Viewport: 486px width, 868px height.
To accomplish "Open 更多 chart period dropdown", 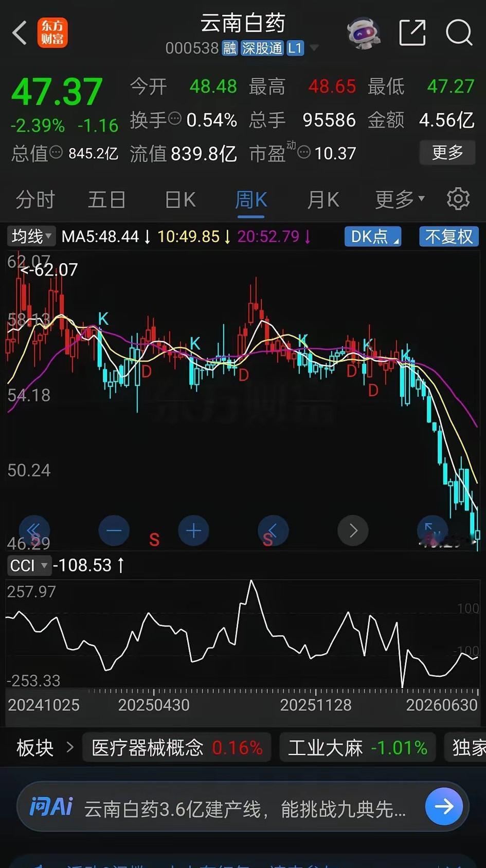I will (x=400, y=199).
